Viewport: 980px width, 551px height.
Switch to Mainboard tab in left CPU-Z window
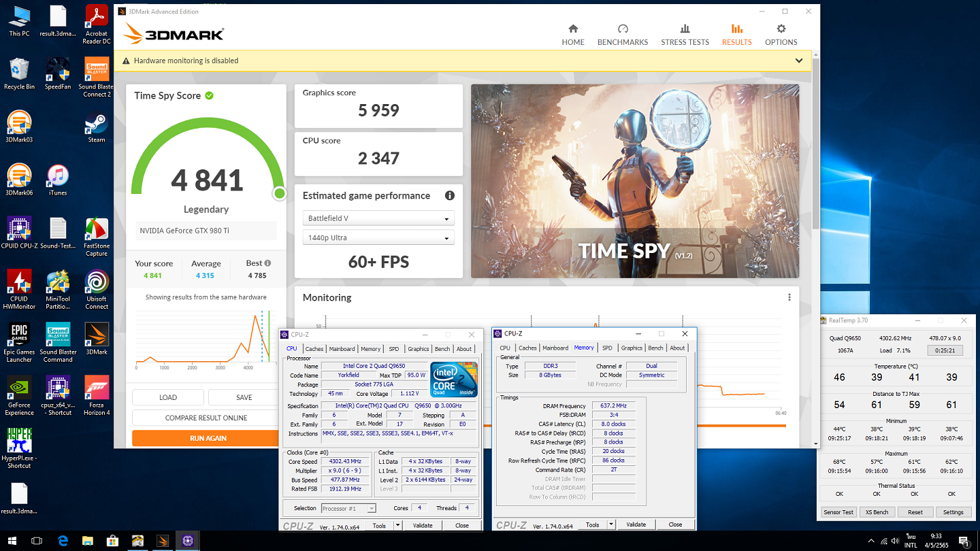point(342,348)
